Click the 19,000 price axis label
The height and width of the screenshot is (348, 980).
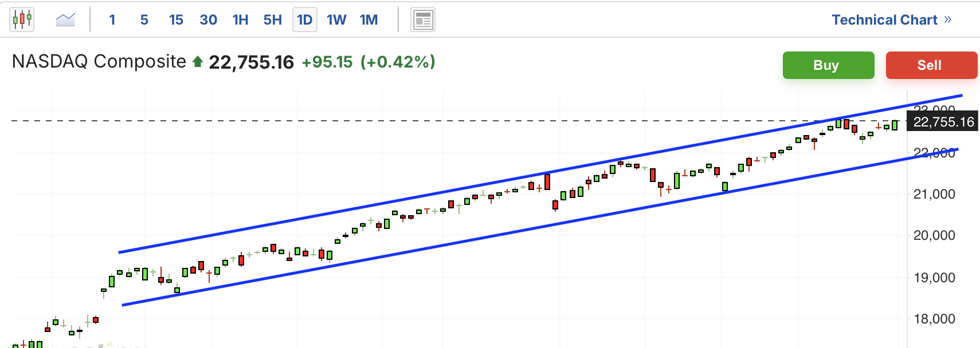pos(934,278)
